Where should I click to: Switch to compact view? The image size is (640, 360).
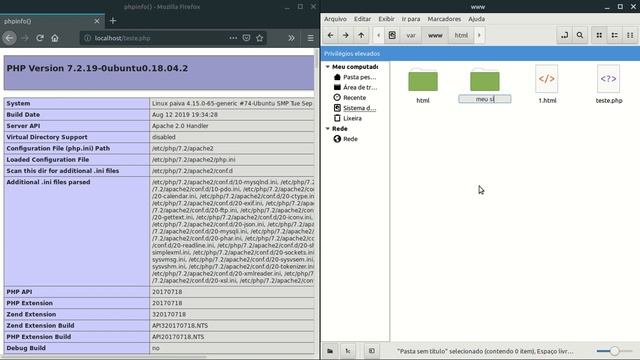(x=630, y=36)
